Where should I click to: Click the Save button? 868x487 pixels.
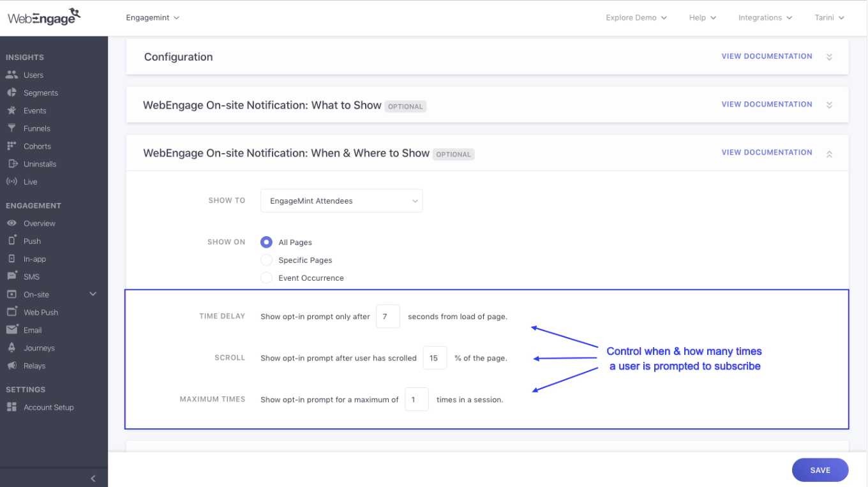820,470
